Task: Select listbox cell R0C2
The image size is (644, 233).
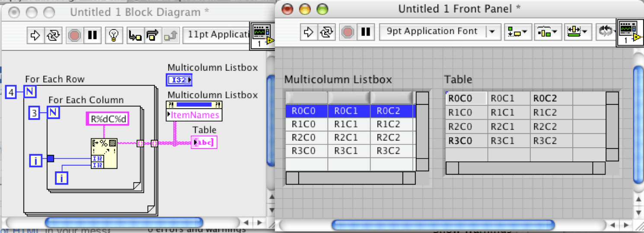Action: click(x=391, y=111)
